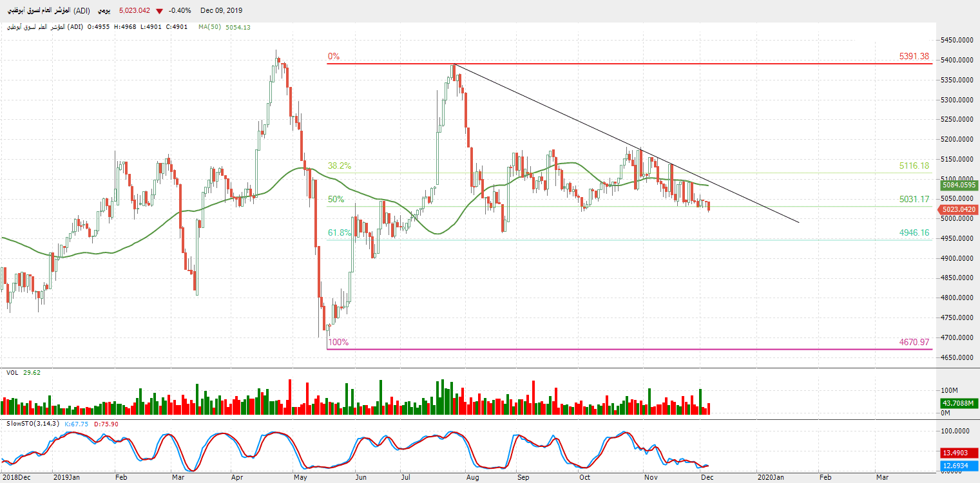Select the MA(50) value 5054.13
980x483 pixels.
pyautogui.click(x=238, y=27)
